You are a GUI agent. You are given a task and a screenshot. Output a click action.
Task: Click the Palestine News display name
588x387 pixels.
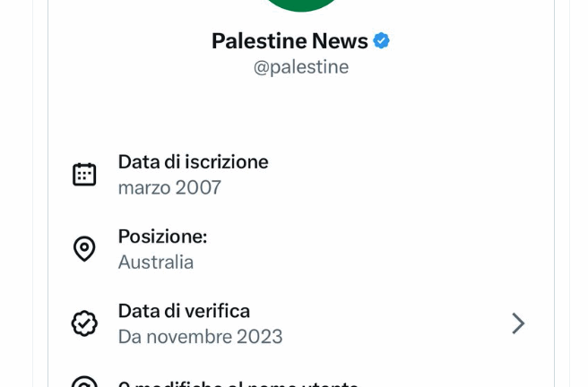[x=290, y=40]
